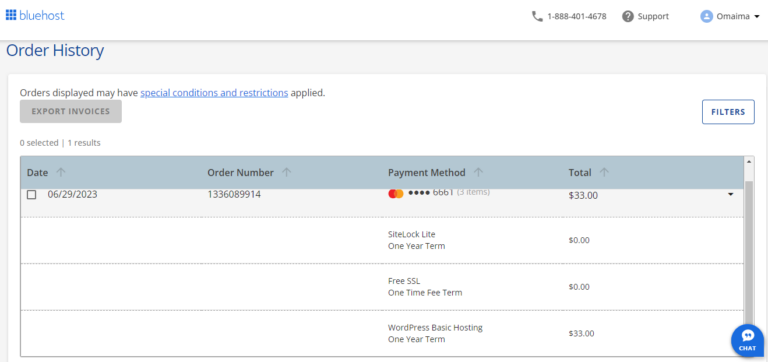
Task: Open the blue Chat bubble
Action: (747, 340)
